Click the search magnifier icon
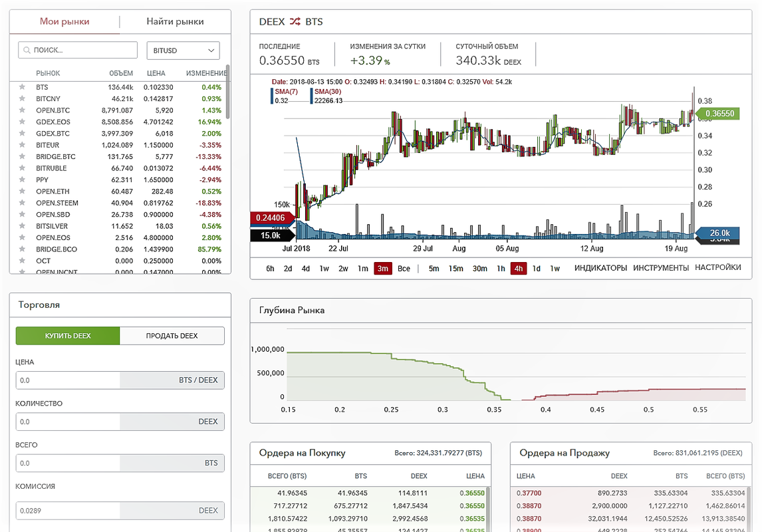This screenshot has height=532, width=762. pos(27,50)
